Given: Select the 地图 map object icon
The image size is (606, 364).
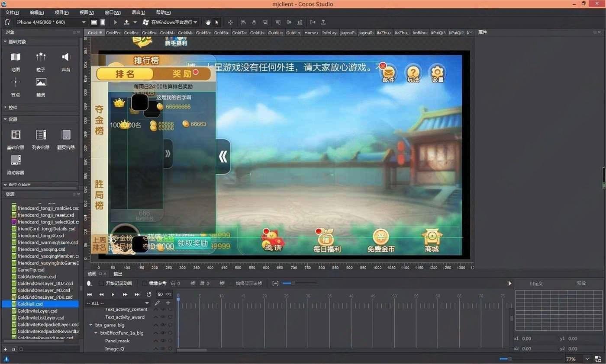Looking at the screenshot, I should click(x=16, y=57).
